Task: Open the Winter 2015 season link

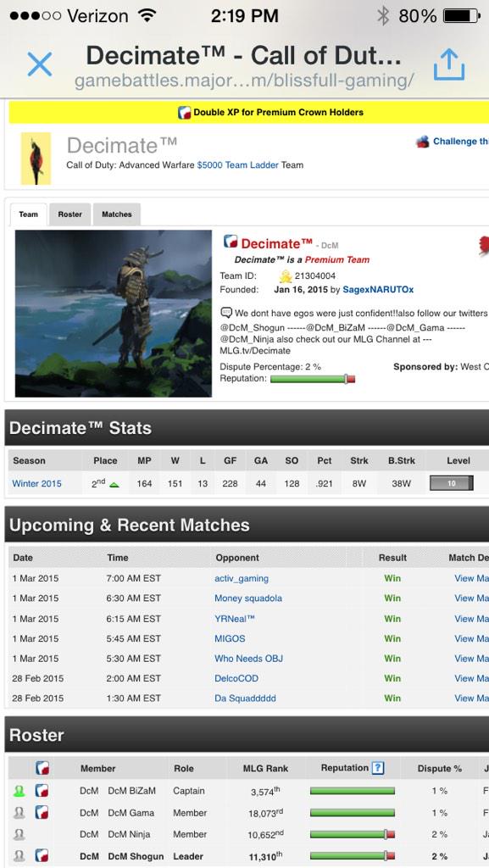Action: 37,483
